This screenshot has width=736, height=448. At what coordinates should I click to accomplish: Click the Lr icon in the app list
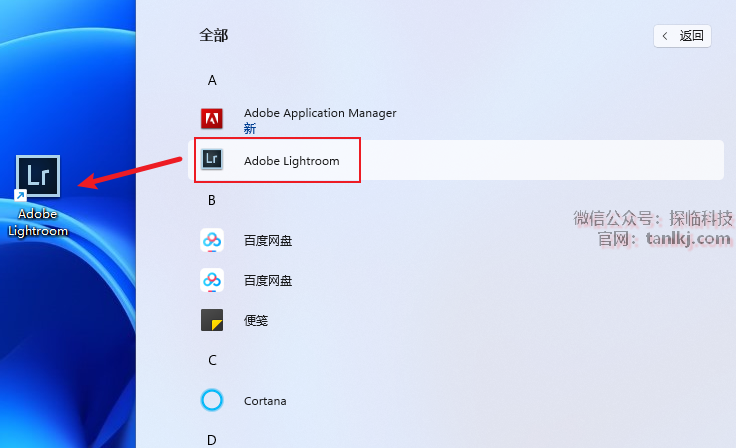pyautogui.click(x=212, y=160)
